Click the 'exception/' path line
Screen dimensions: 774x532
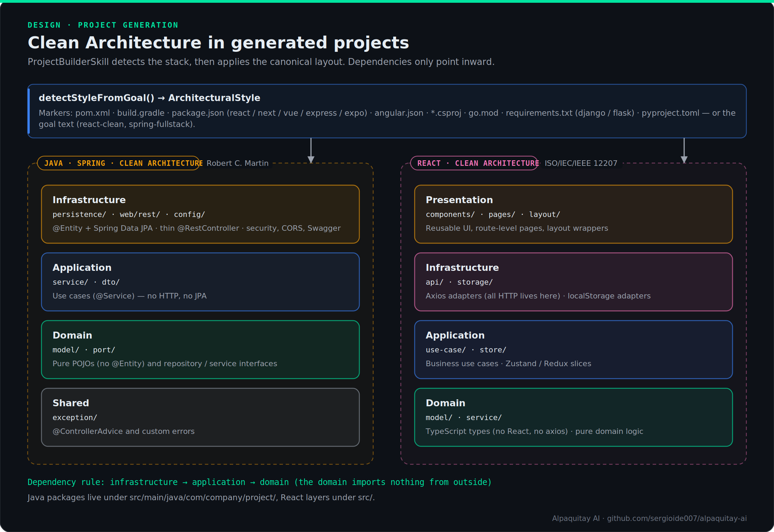click(75, 418)
